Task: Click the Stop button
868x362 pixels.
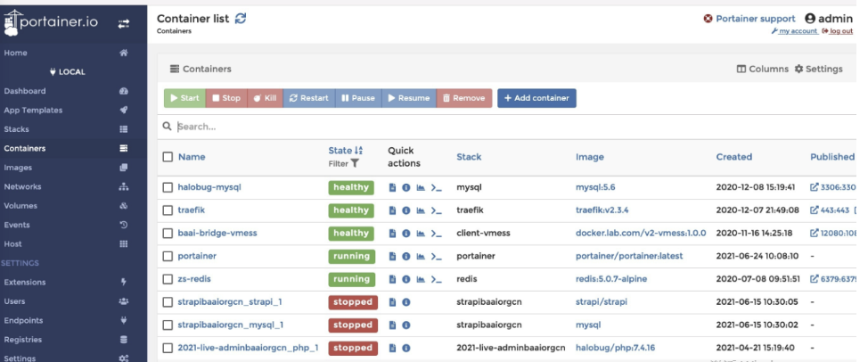Action: coord(226,98)
